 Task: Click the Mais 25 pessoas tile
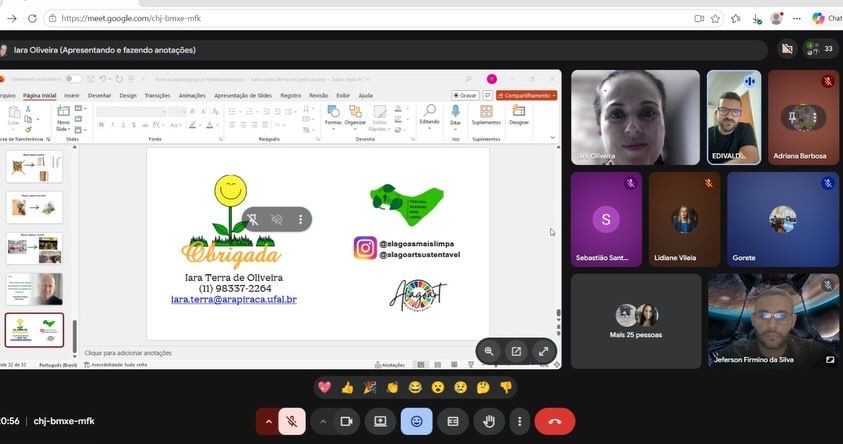(x=636, y=321)
